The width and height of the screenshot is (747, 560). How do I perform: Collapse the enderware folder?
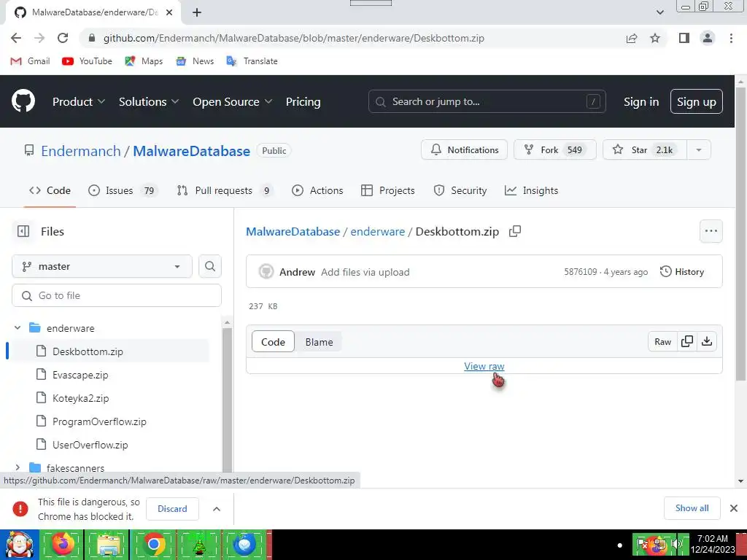tap(18, 328)
